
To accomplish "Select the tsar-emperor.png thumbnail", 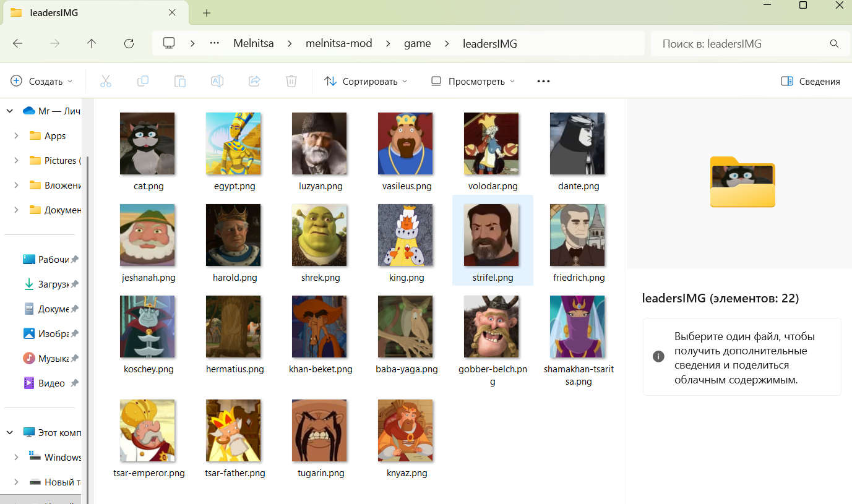I will click(x=147, y=430).
